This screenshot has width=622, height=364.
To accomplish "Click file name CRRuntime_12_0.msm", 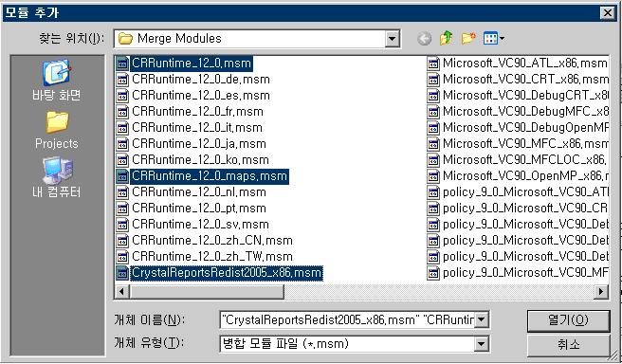I will click(192, 64).
